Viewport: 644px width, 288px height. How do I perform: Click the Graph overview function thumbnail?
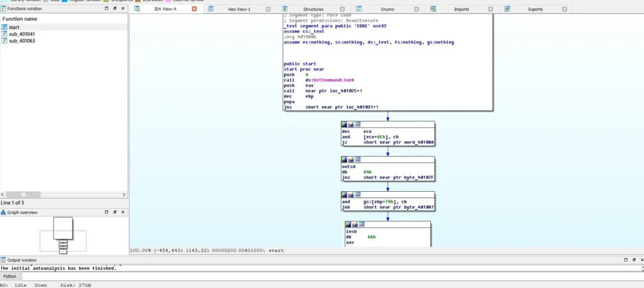pyautogui.click(x=63, y=236)
